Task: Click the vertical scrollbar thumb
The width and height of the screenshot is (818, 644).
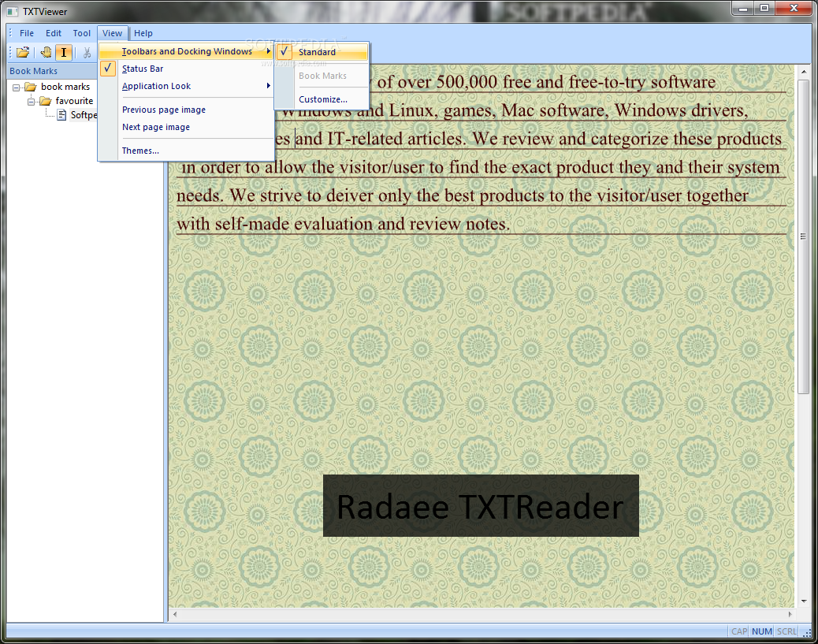Action: tap(803, 236)
